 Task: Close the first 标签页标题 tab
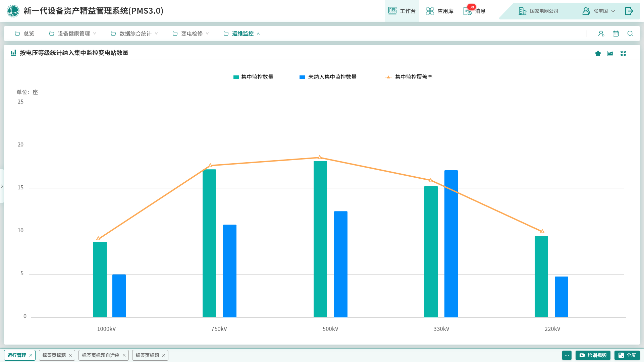pos(70,355)
